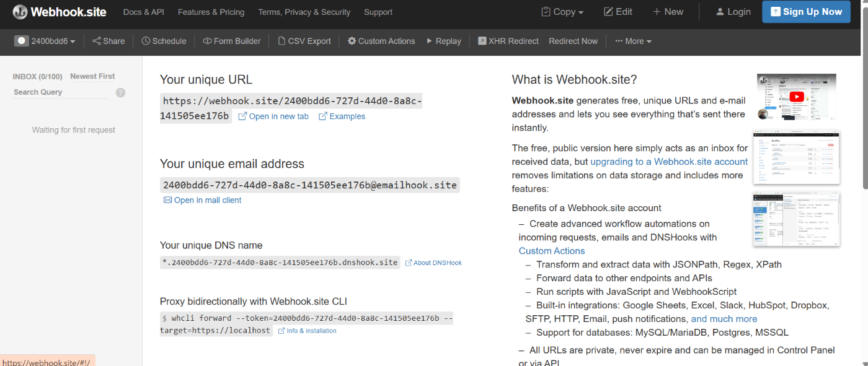Screen dimensions: 868x366
Task: Select the unique email address text
Action: tap(310, 185)
